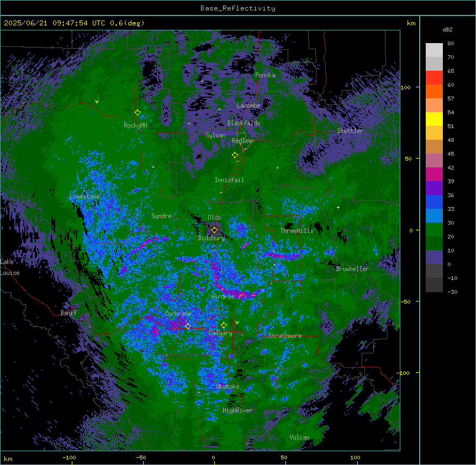The image size is (476, 465).
Task: Click the yellow diamond marker above RockyMH
Action: tap(137, 113)
